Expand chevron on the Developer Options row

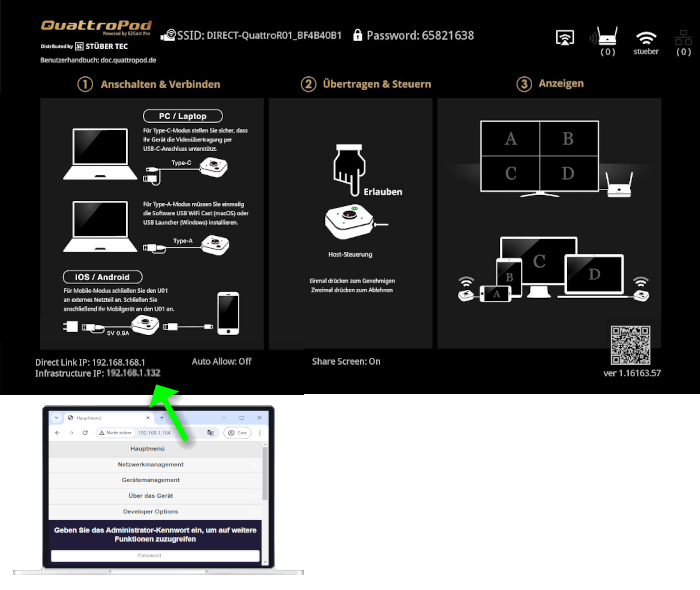coord(255,511)
